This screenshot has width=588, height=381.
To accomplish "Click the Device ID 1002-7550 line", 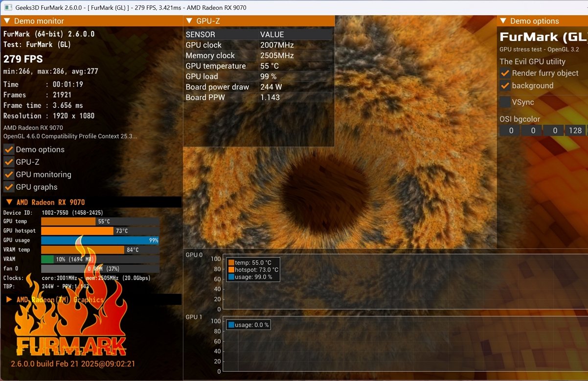I will pyautogui.click(x=53, y=213).
